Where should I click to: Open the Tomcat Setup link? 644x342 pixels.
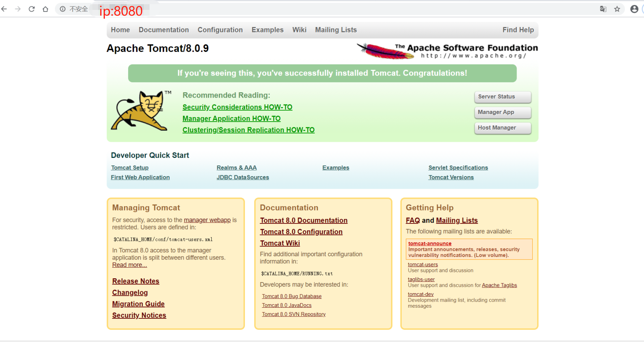tap(130, 168)
